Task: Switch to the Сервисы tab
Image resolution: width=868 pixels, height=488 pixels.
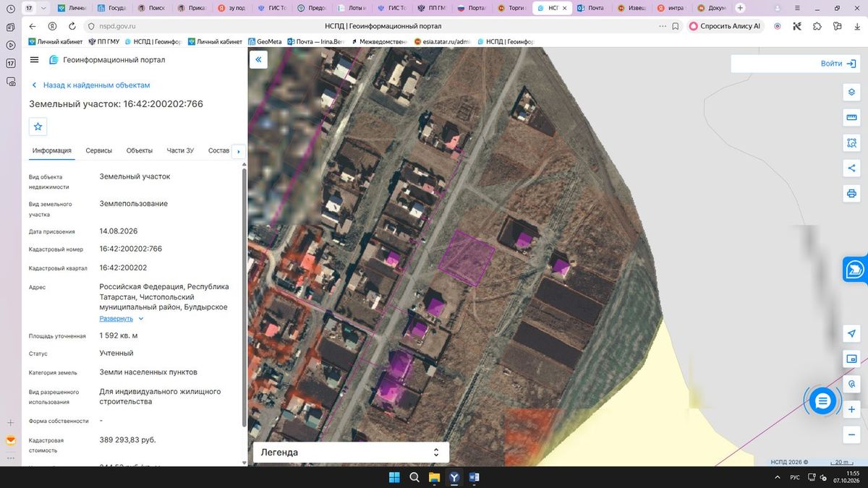Action: point(99,150)
